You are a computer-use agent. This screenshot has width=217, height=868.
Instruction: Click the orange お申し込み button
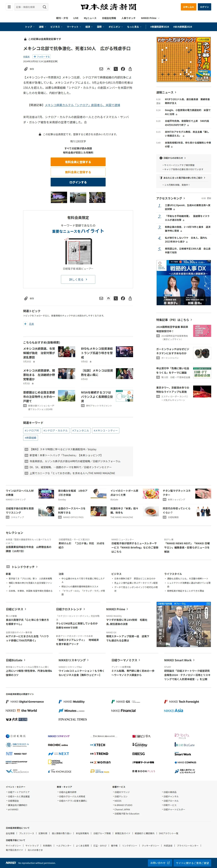(189, 7)
